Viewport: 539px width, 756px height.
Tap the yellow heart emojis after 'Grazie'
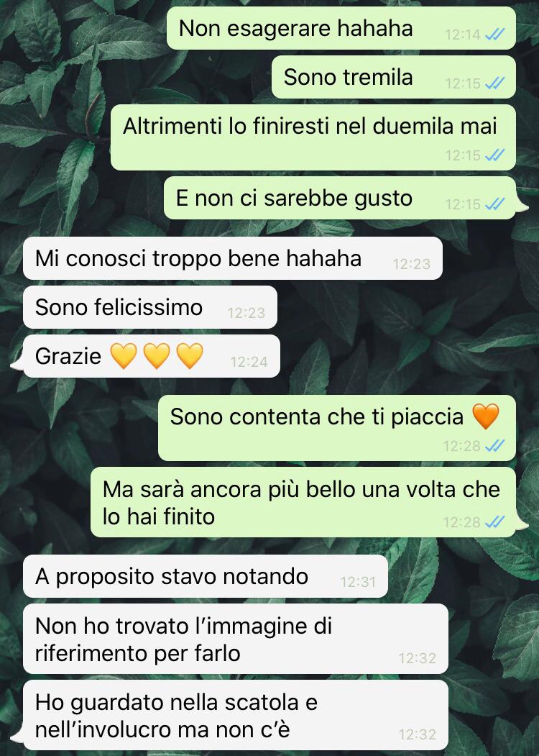[x=157, y=356]
